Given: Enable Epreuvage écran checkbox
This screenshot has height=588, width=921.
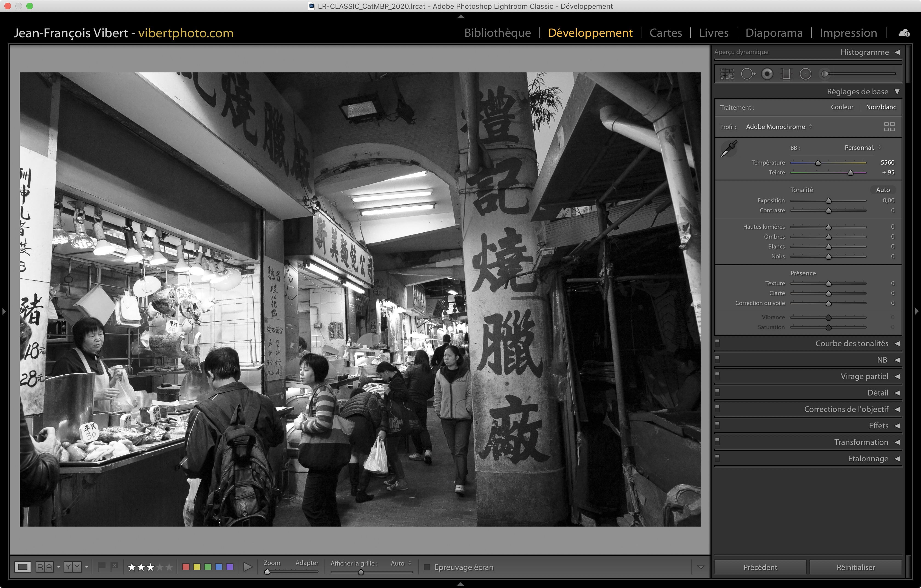Looking at the screenshot, I should 427,567.
